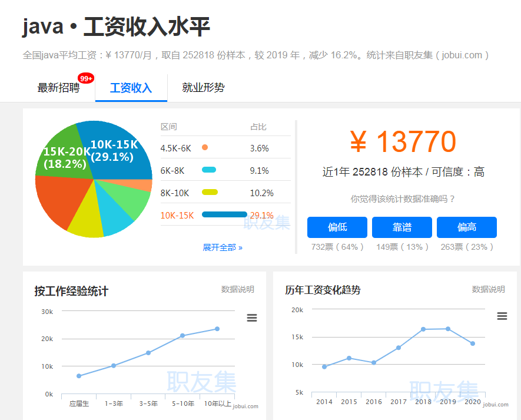Click the 263票（23%）vote count
This screenshot has width=521, height=420.
(467, 247)
